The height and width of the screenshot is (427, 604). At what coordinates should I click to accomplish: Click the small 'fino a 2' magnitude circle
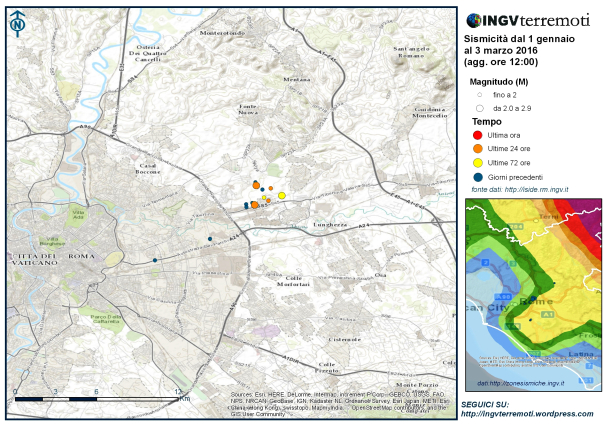tap(480, 93)
